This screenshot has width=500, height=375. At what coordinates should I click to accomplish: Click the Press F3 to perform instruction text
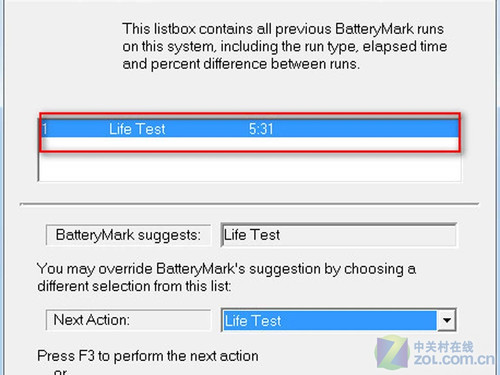148,356
